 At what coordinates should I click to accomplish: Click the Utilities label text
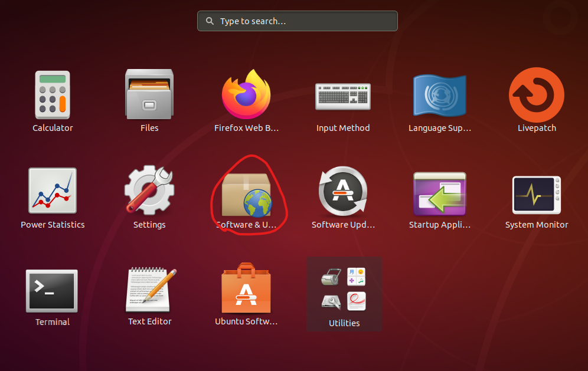tap(344, 323)
